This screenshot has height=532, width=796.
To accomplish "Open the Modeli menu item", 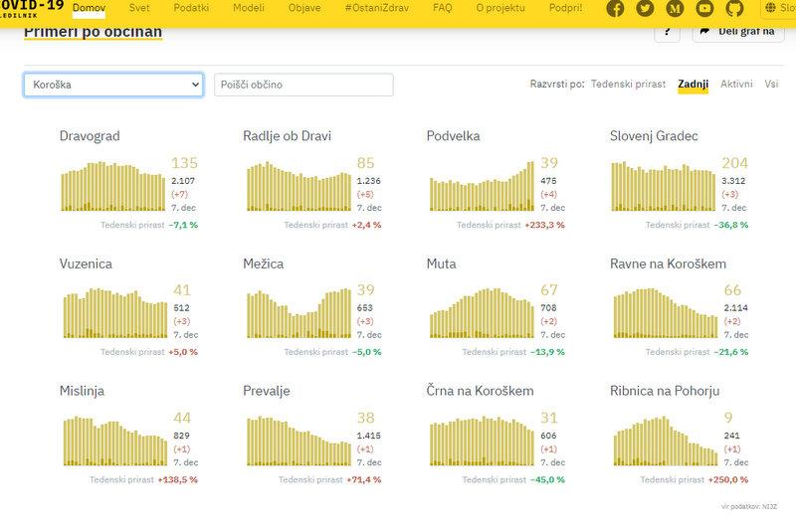I will (x=249, y=8).
